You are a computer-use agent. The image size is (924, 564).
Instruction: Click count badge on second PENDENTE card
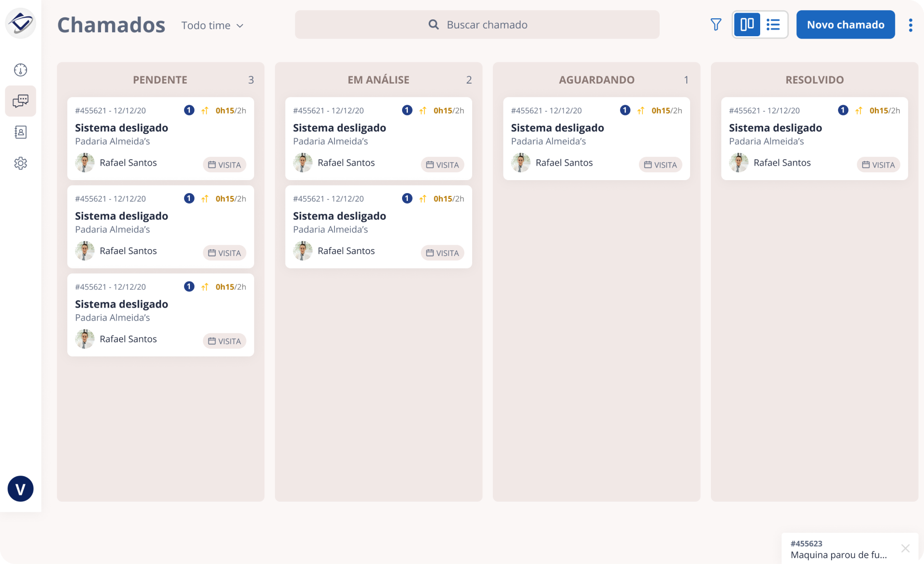(189, 198)
